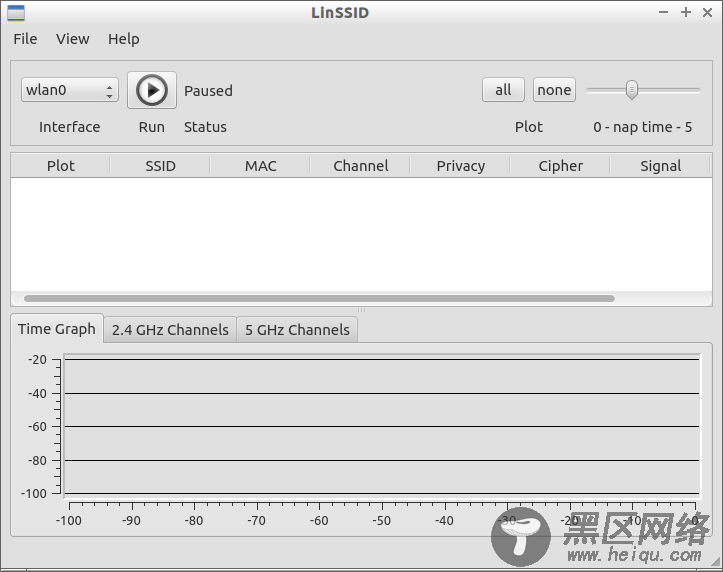The height and width of the screenshot is (572, 723).
Task: Click the splitter handle below the table
Action: pyautogui.click(x=362, y=310)
